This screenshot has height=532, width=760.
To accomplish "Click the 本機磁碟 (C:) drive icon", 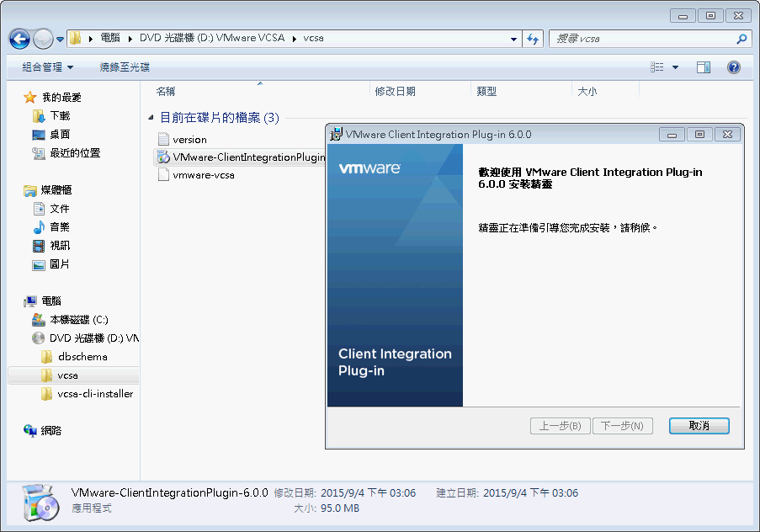I will point(39,320).
